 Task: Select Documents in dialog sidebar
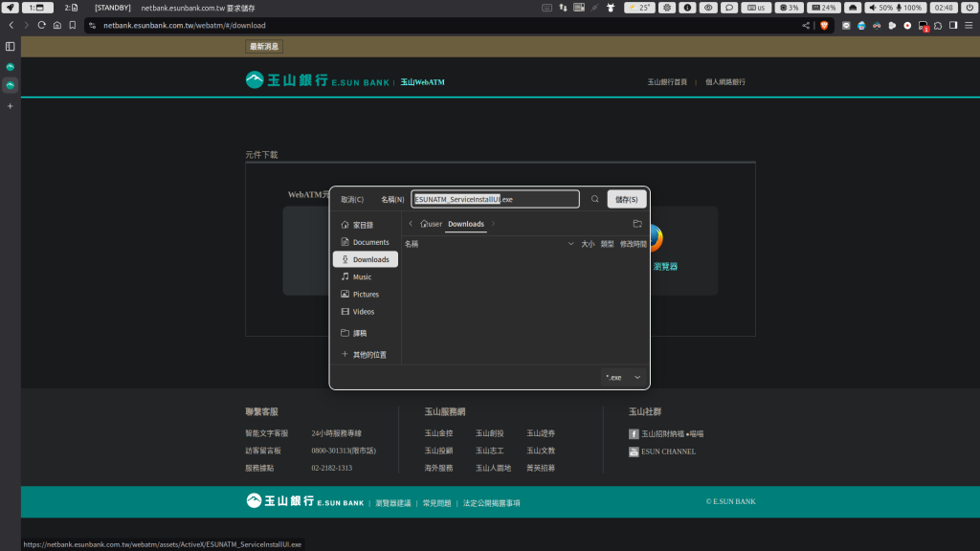[x=366, y=242]
